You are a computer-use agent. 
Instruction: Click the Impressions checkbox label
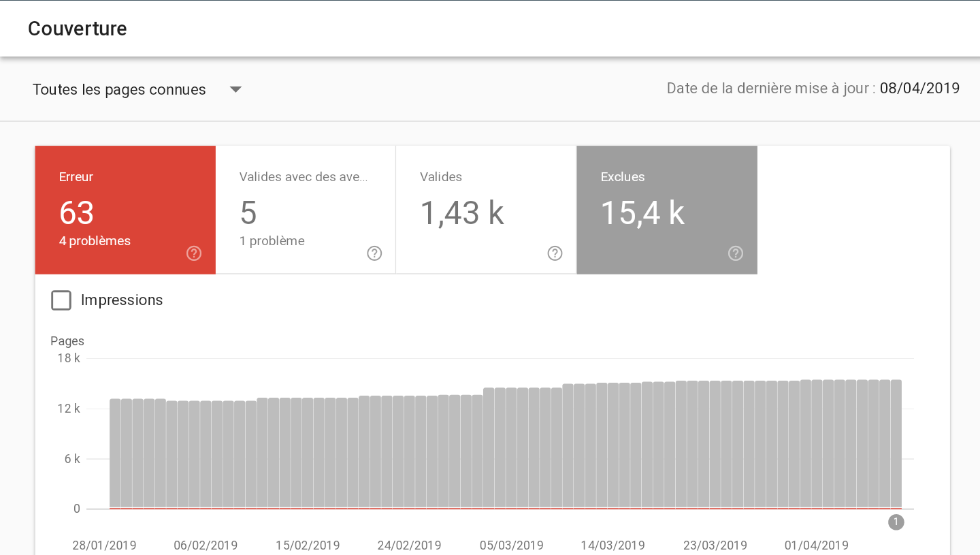[x=122, y=300]
